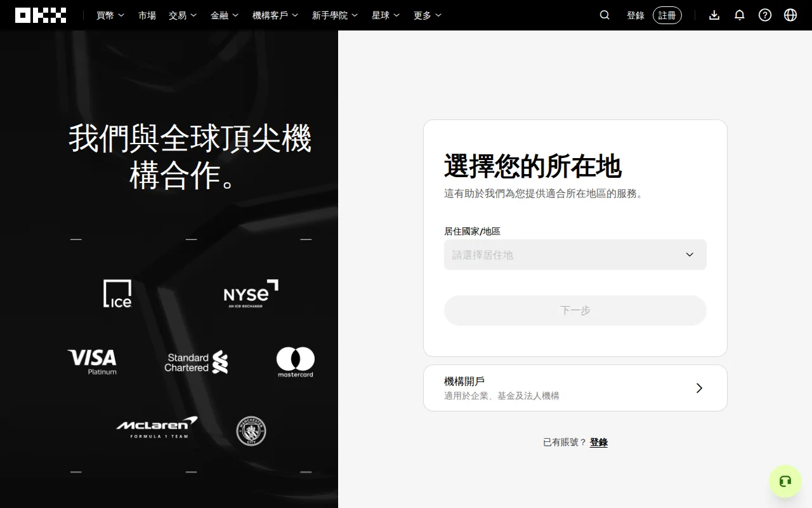Click the 下一步 button
Image resolution: width=812 pixels, height=508 pixels.
click(575, 311)
